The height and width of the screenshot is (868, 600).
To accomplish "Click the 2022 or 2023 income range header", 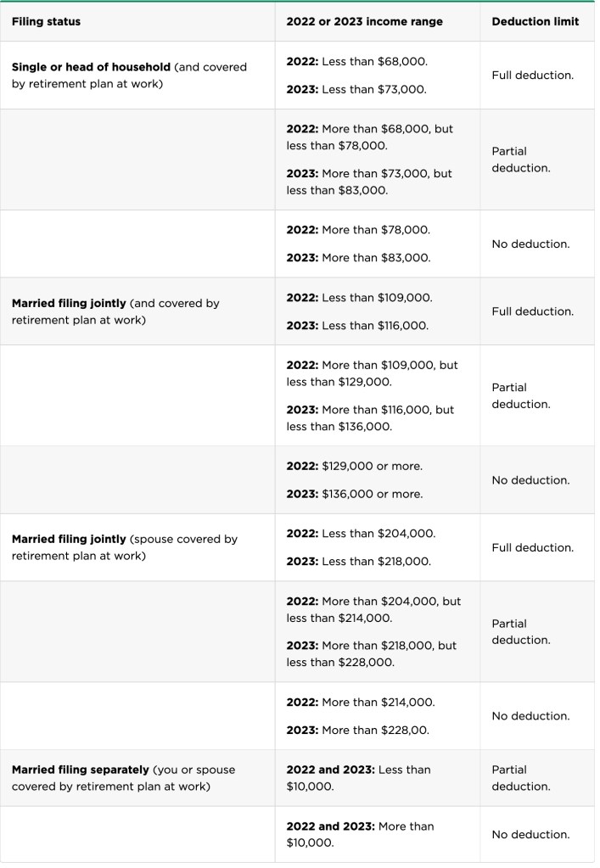I will pos(364,21).
